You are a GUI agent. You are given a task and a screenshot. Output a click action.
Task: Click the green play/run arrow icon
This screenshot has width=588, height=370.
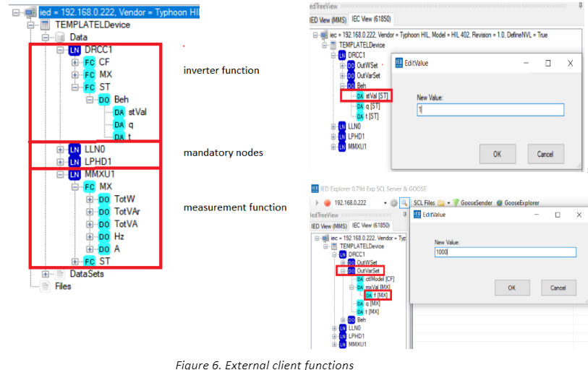click(317, 203)
